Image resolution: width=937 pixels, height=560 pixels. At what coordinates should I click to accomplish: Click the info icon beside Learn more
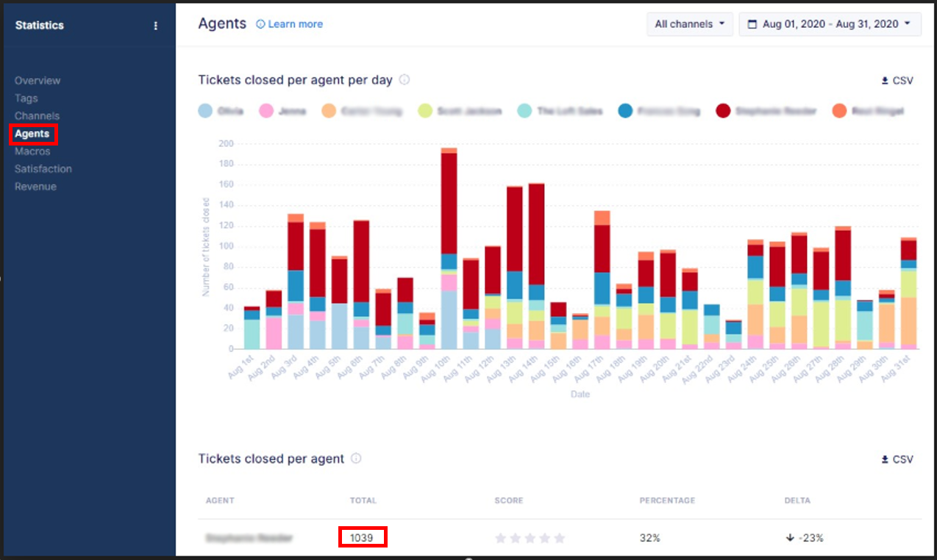click(x=260, y=24)
